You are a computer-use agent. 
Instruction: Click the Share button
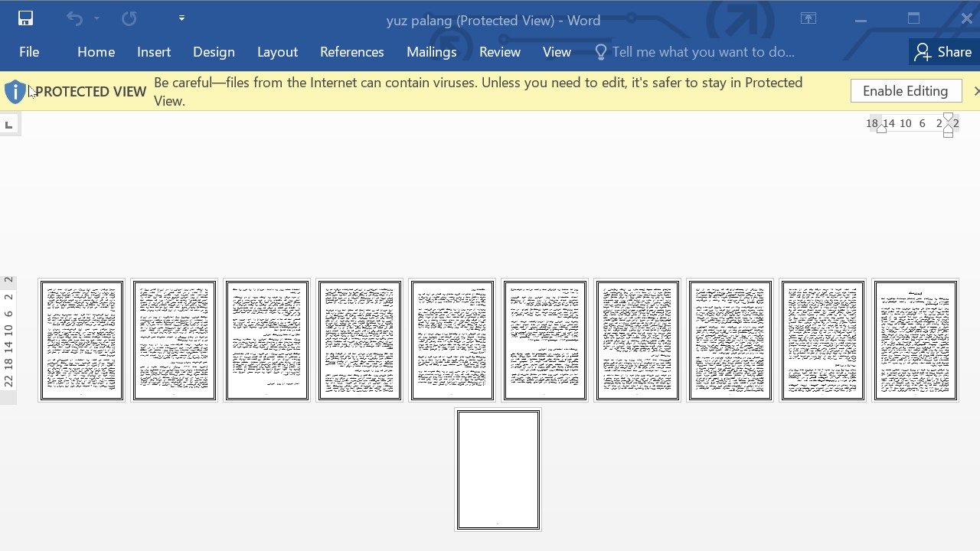tap(943, 52)
